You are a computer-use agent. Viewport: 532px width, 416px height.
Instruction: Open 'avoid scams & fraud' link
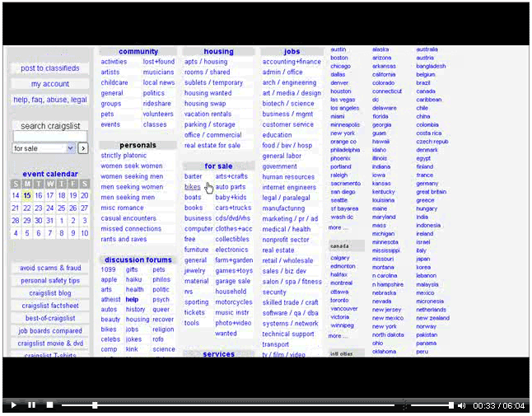50,268
